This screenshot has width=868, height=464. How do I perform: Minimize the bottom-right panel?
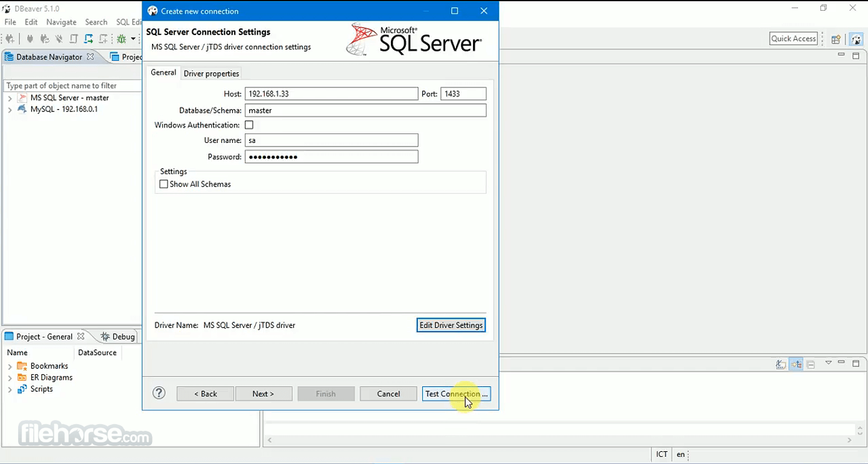coord(841,363)
